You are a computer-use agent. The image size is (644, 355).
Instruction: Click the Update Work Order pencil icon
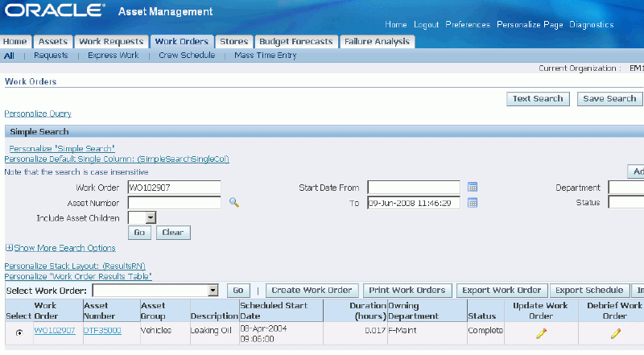541,333
